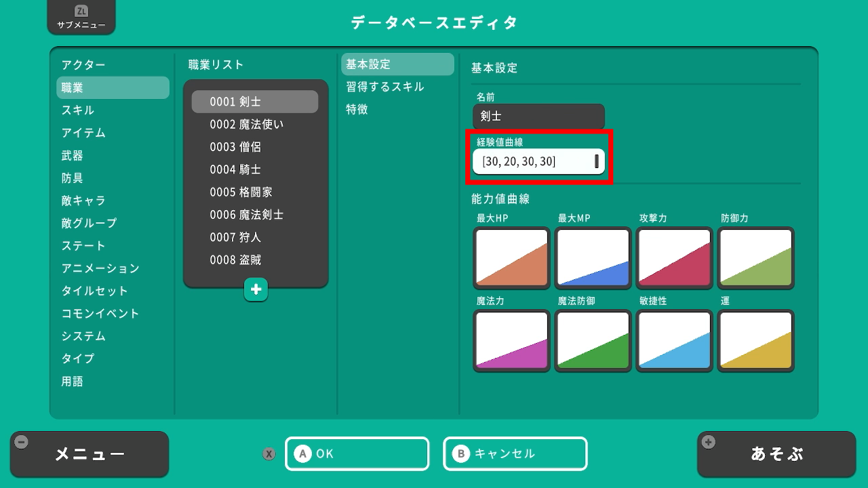This screenshot has height=488, width=868.
Task: Open the 最大MP parameter curve graph
Action: (x=593, y=258)
